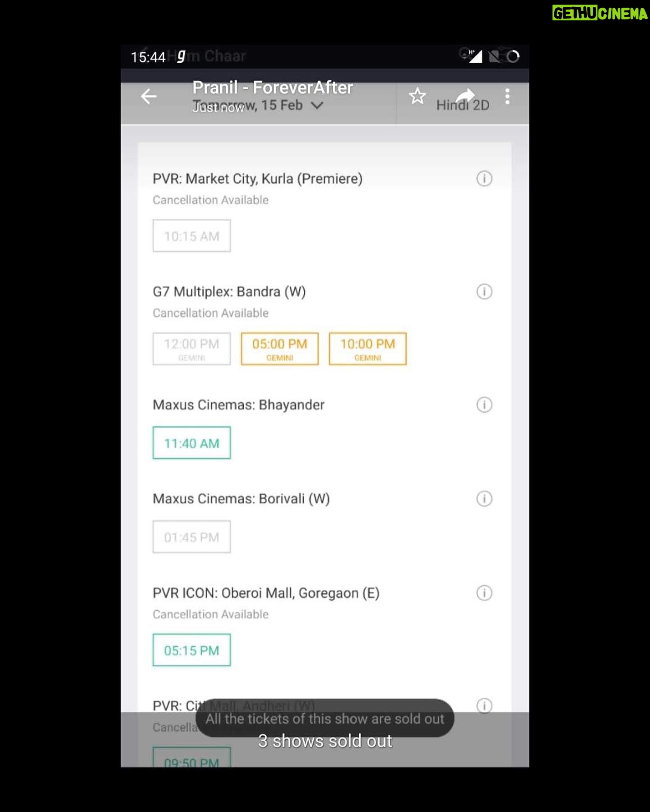Viewport: 650px width, 812px height.
Task: Select the 05:00 PM Gemini show
Action: (280, 349)
